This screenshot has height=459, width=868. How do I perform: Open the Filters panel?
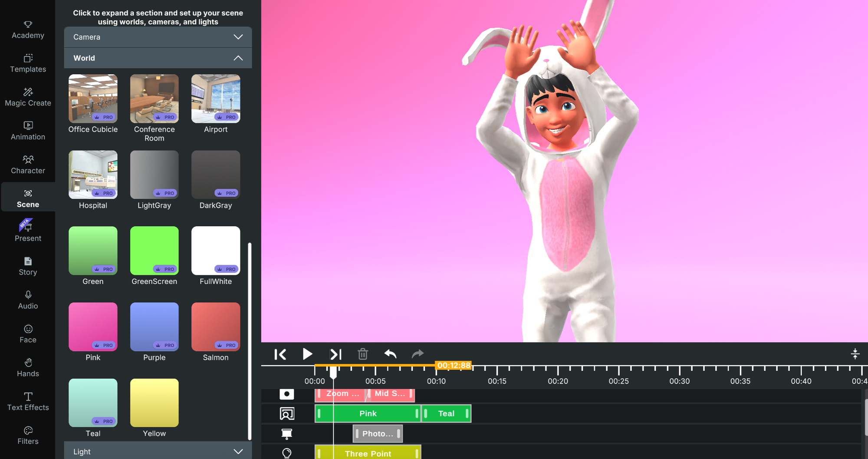(27, 435)
